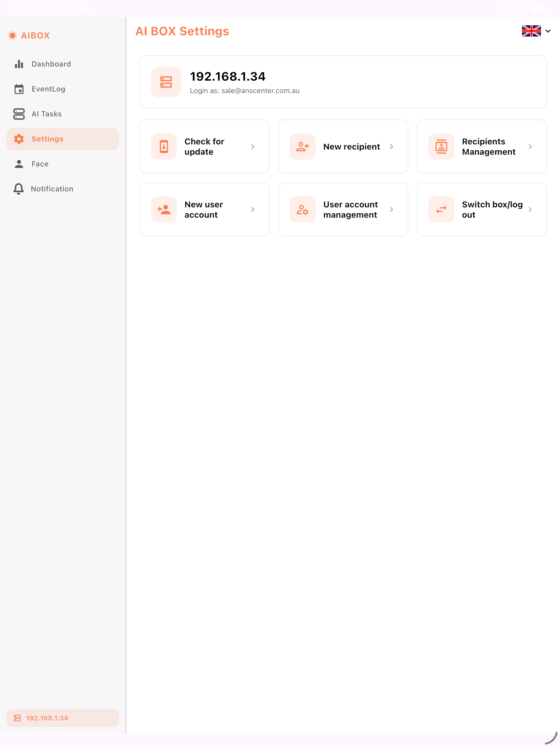The width and height of the screenshot is (560, 747).
Task: Open Check for update card
Action: 205,147
